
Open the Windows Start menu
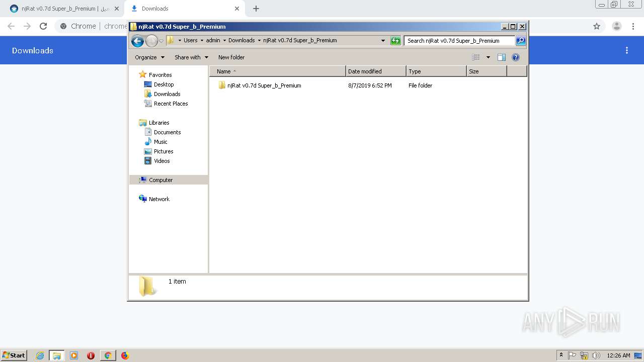click(14, 355)
